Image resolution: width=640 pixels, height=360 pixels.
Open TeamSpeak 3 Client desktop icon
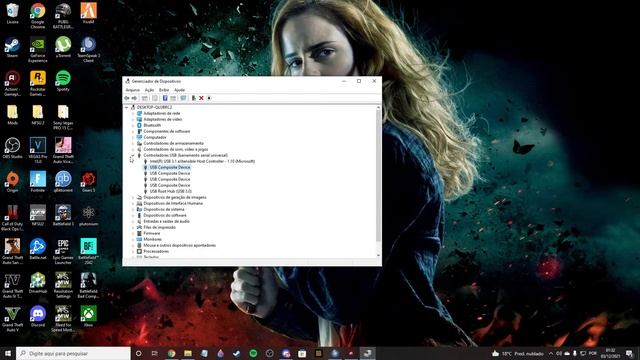[x=88, y=50]
